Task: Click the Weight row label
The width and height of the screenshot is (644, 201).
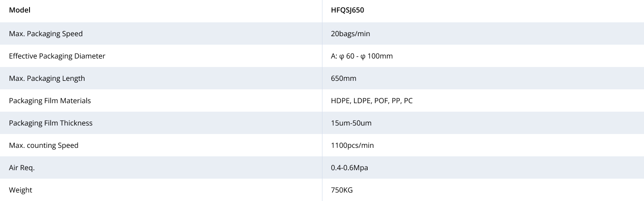Action: (x=21, y=190)
